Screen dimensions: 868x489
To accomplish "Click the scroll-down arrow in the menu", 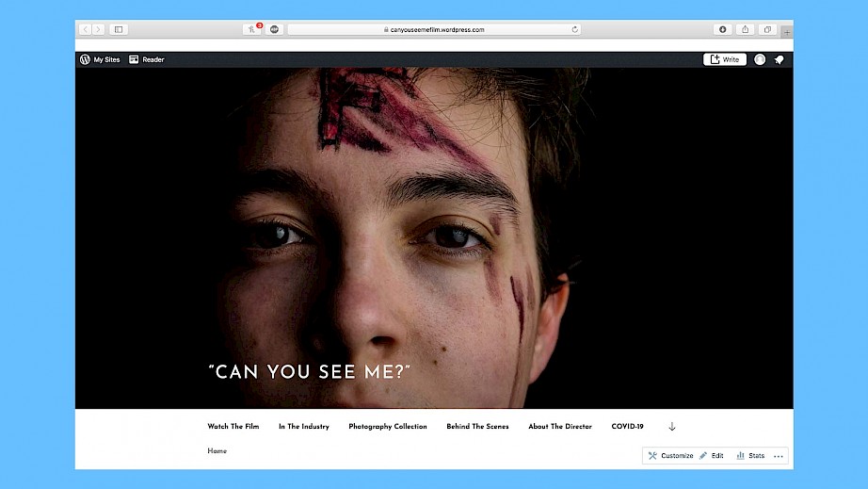I will (671, 427).
